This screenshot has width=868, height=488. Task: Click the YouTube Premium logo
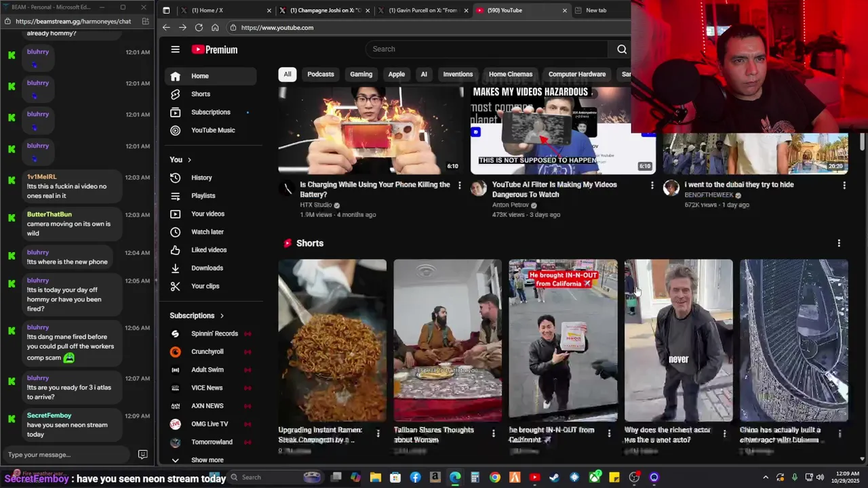coord(214,49)
